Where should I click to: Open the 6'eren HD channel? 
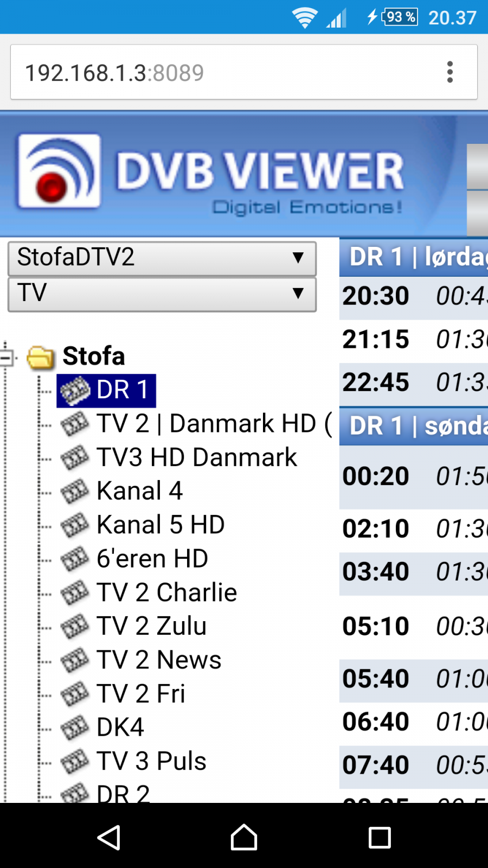[152, 559]
